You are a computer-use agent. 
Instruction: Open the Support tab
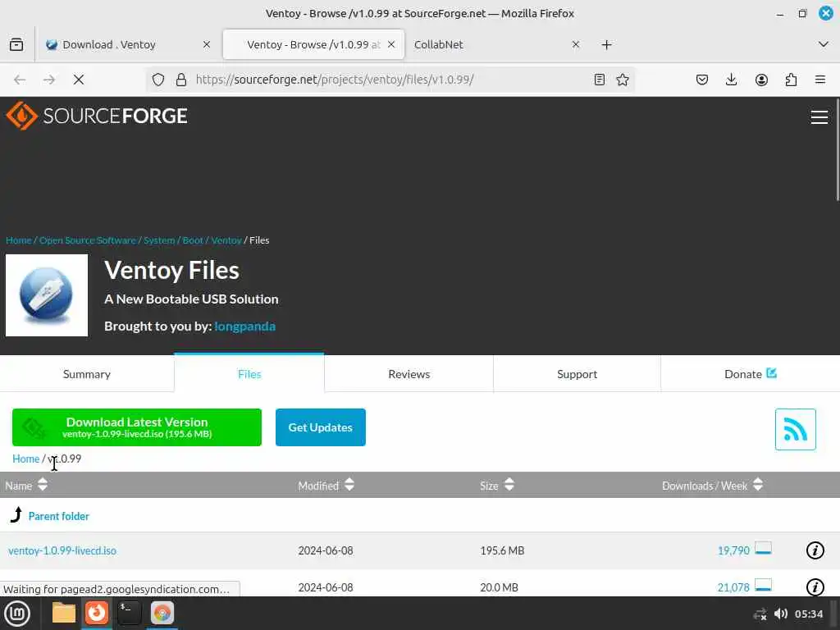(577, 374)
